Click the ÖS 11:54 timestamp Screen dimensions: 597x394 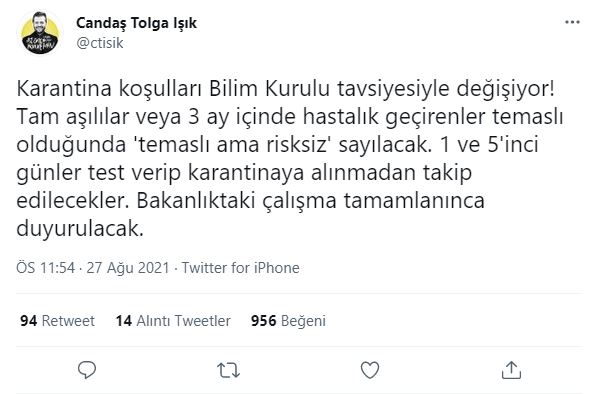[x=46, y=268]
